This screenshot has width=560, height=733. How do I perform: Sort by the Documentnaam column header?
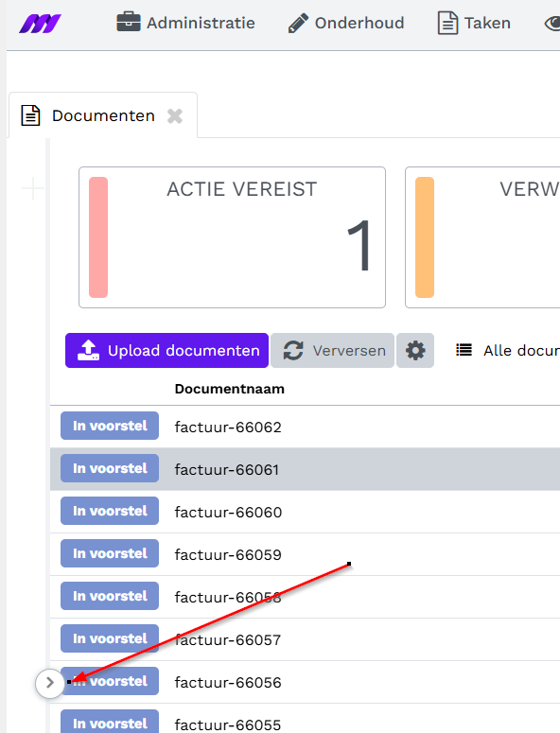tap(230, 389)
